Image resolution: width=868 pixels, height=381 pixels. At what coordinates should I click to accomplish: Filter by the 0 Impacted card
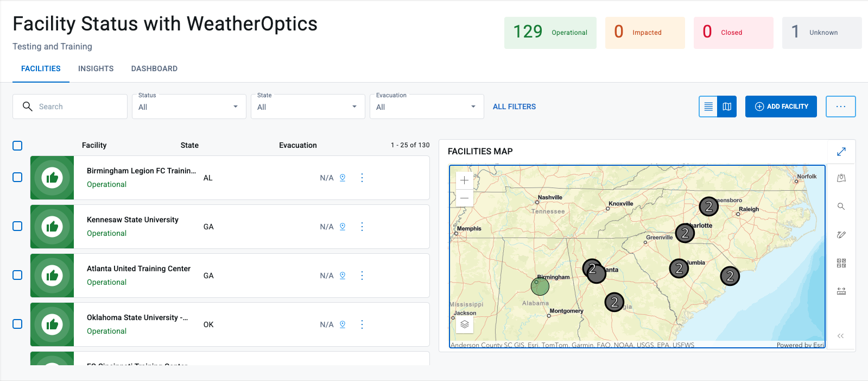click(645, 33)
